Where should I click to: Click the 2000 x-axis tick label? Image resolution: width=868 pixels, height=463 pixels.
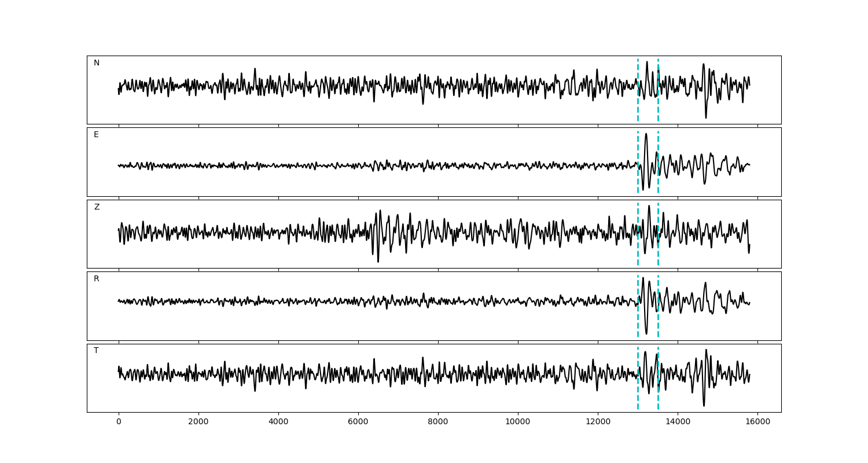[x=198, y=422]
